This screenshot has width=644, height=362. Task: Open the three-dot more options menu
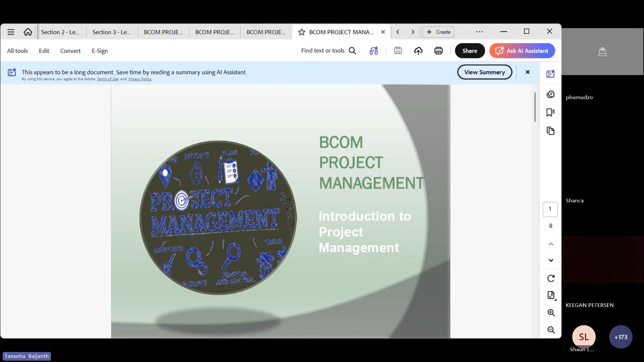479,32
